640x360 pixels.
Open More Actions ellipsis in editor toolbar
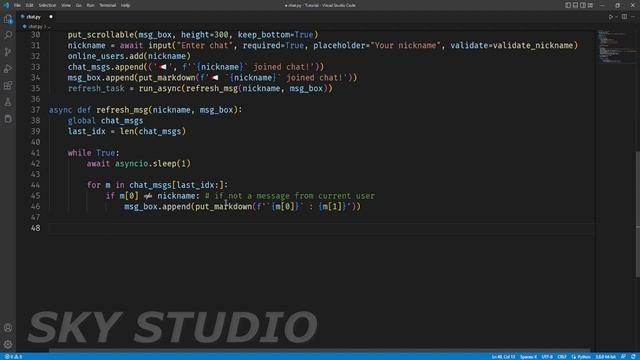pos(633,17)
